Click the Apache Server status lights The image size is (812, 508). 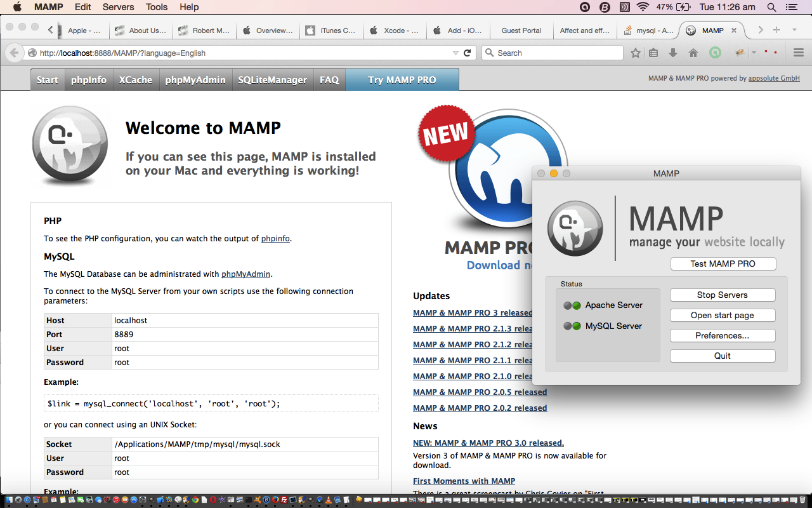pyautogui.click(x=572, y=305)
